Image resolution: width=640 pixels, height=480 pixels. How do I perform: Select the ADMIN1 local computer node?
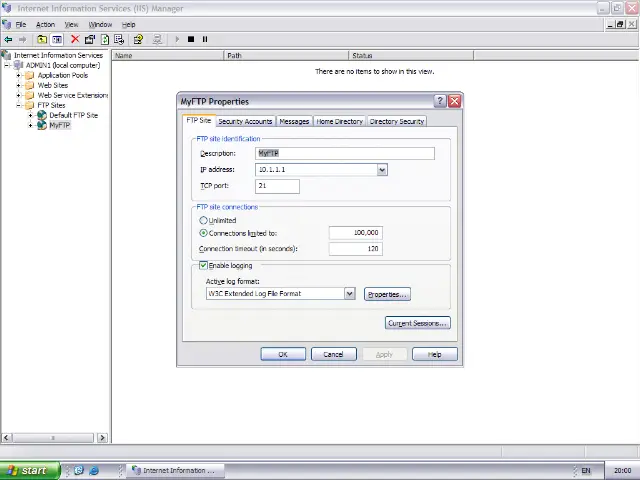tap(63, 65)
